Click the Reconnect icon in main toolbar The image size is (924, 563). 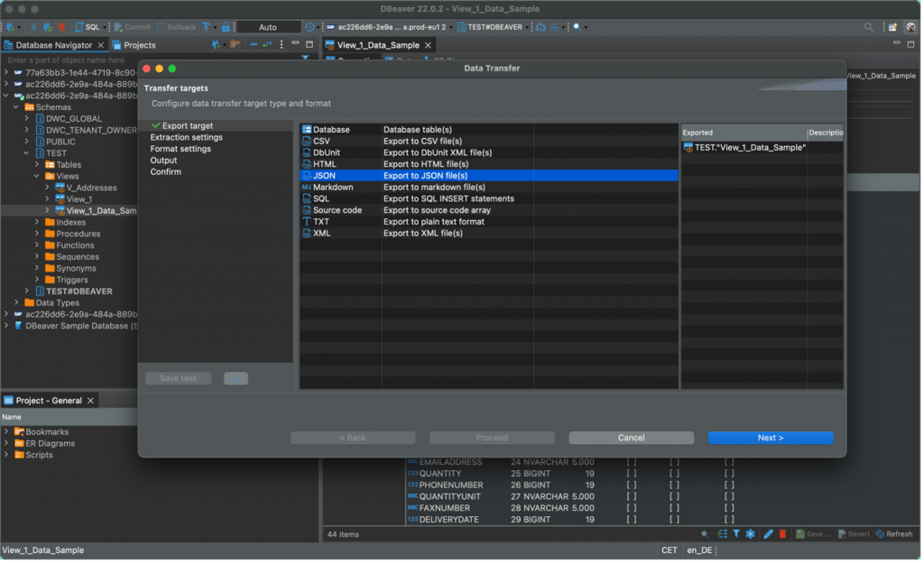tap(47, 27)
